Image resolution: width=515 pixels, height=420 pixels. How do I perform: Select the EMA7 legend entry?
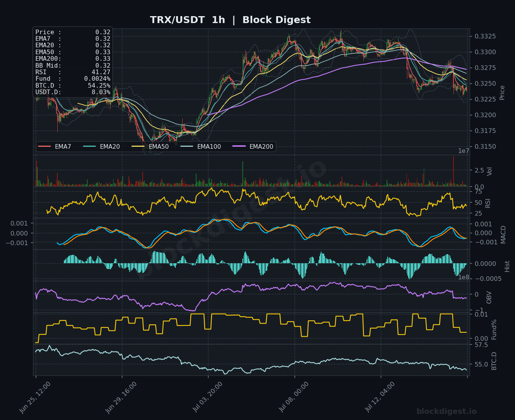point(55,146)
